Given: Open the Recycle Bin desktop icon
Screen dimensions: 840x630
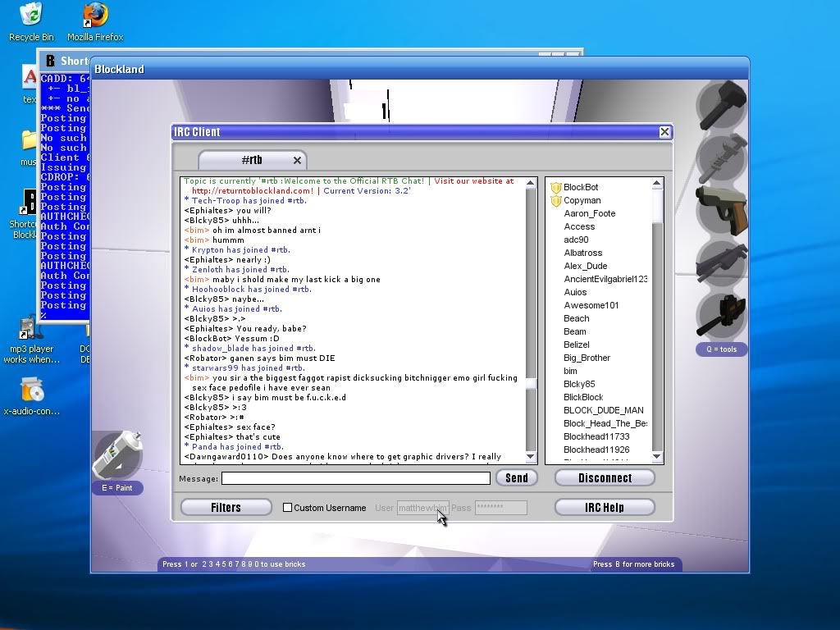Looking at the screenshot, I should click(x=31, y=22).
